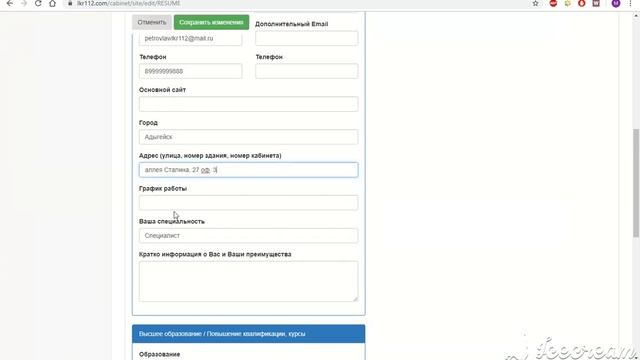Click the График работы label

(163, 189)
